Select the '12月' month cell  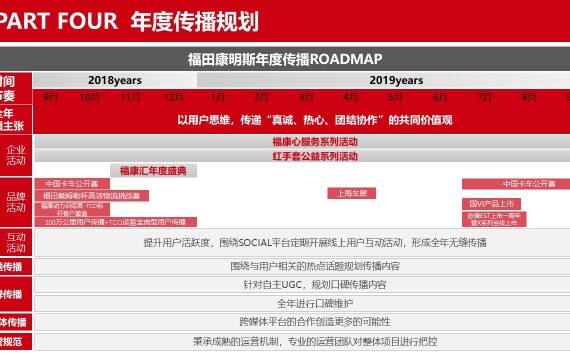173,97
